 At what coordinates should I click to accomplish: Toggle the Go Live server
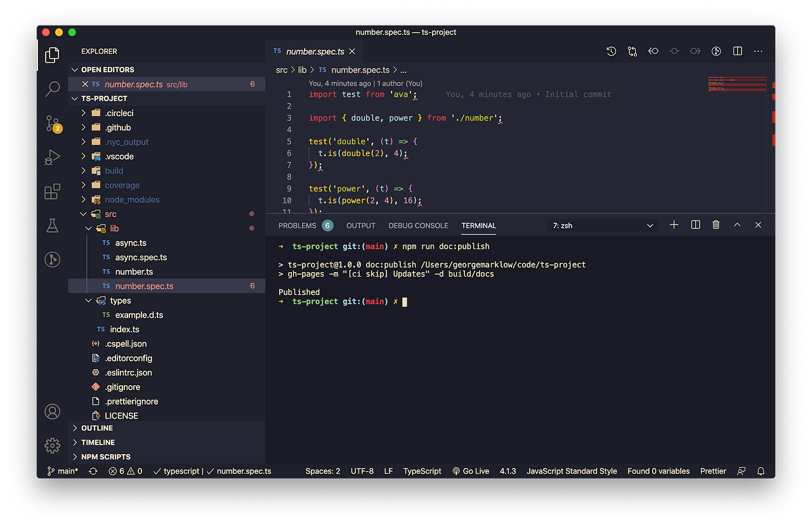(471, 471)
